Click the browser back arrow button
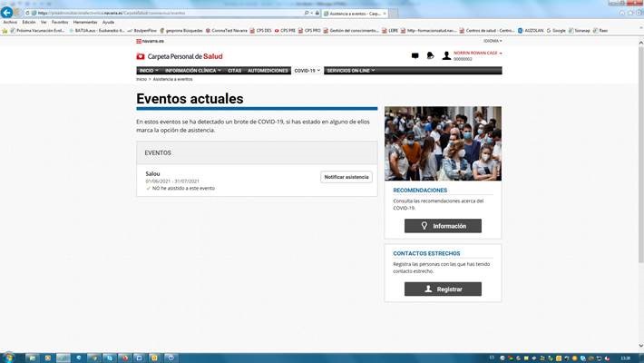 (8, 13)
